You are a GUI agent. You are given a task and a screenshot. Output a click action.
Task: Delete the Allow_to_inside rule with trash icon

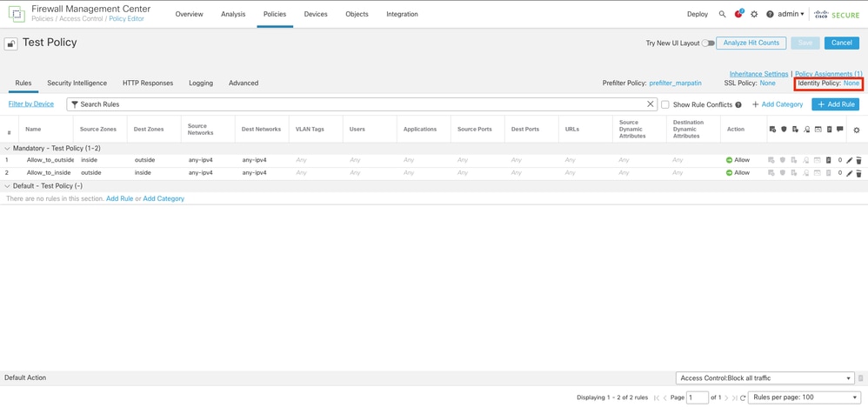pyautogui.click(x=858, y=173)
